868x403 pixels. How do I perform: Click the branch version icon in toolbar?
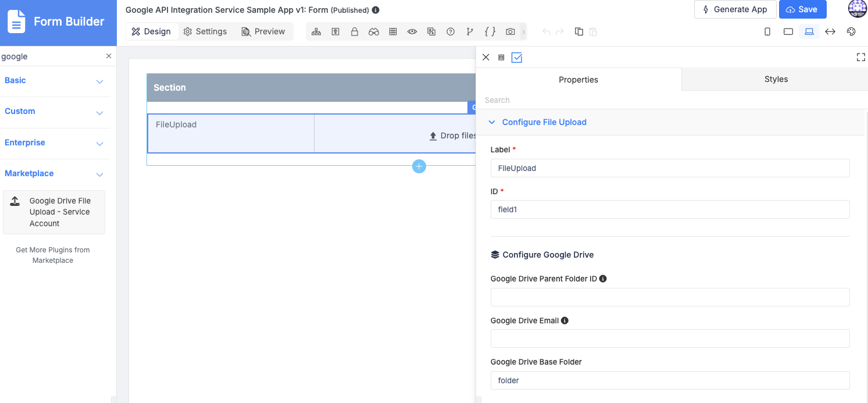pos(470,32)
